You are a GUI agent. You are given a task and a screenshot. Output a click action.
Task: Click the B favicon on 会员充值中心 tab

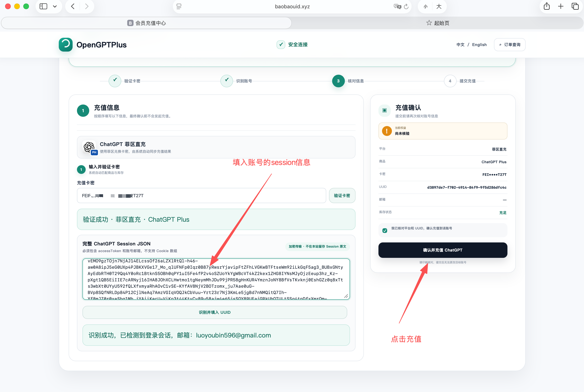tap(130, 23)
